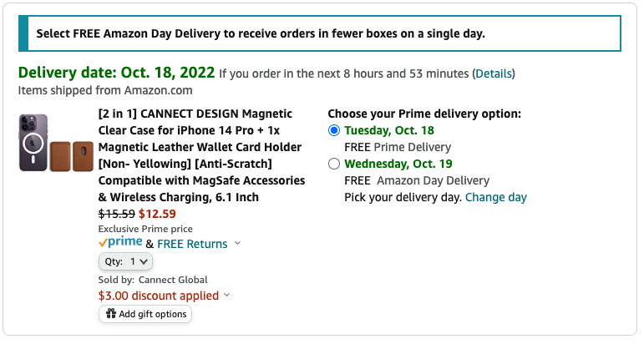Open the Qty quantity dropdown
This screenshot has height=344, width=644.
click(125, 261)
